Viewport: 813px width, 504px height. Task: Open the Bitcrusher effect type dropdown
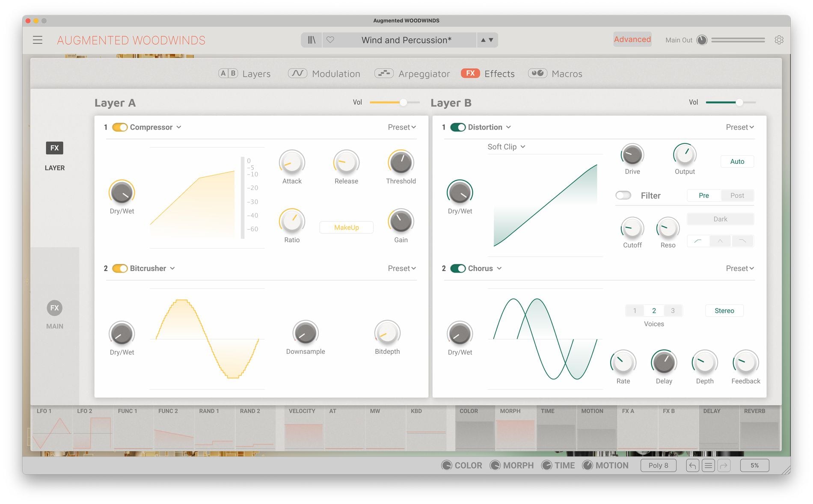152,268
